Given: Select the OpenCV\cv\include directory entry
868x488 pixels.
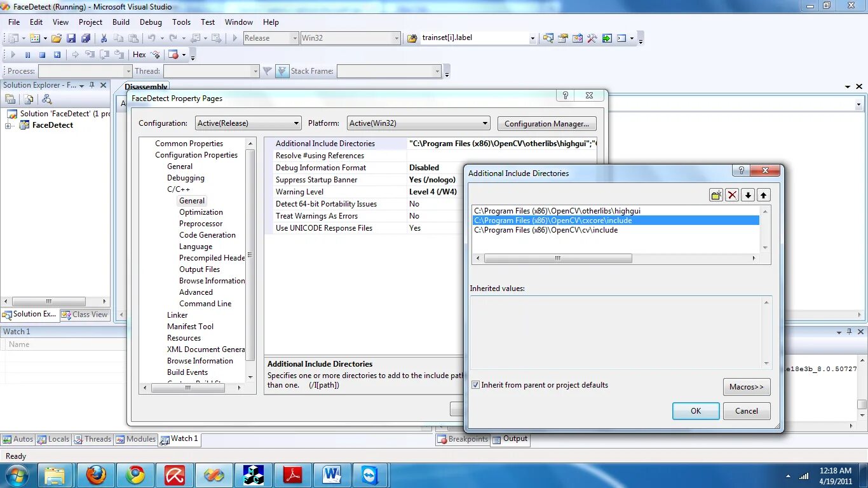Looking at the screenshot, I should click(616, 230).
